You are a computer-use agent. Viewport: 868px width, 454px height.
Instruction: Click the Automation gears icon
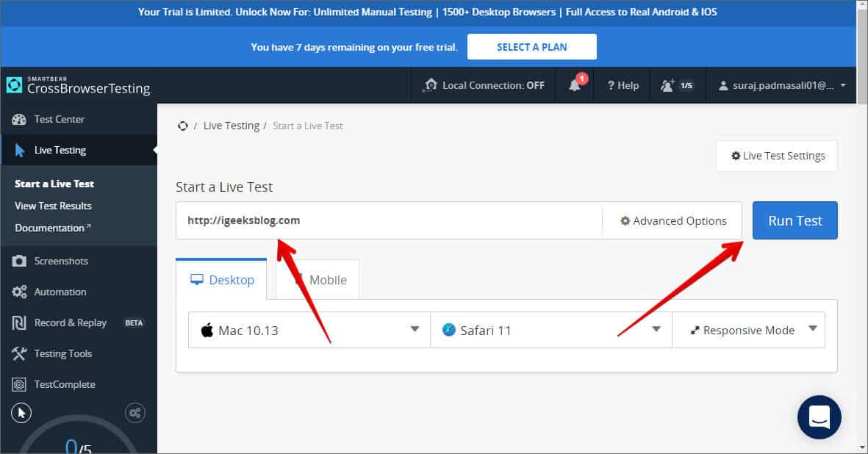[x=19, y=292]
